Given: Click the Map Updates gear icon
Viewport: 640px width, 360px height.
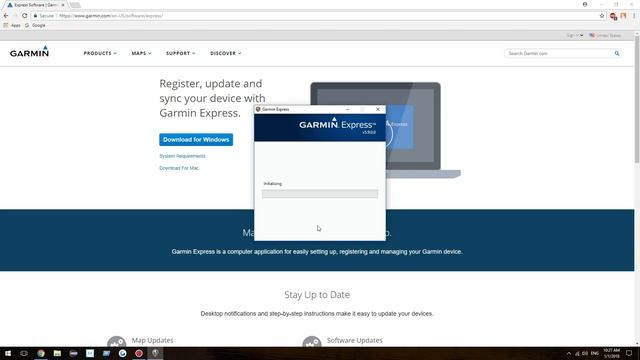Looking at the screenshot, I should [x=117, y=342].
